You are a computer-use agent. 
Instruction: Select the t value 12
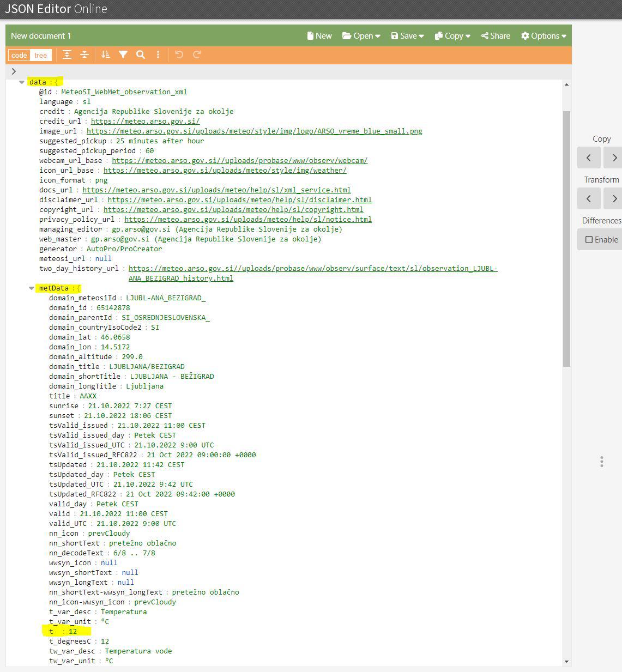[x=73, y=632]
